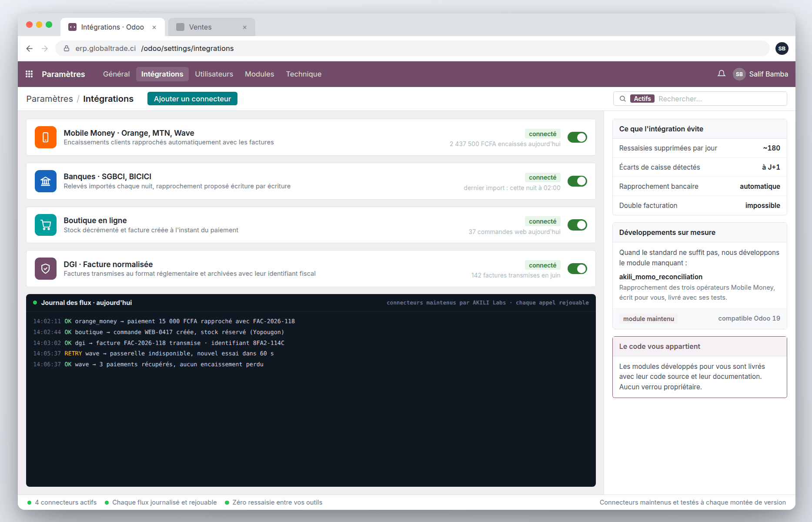Click the Le code vous appartient header
Image resolution: width=812 pixels, height=522 pixels.
699,347
